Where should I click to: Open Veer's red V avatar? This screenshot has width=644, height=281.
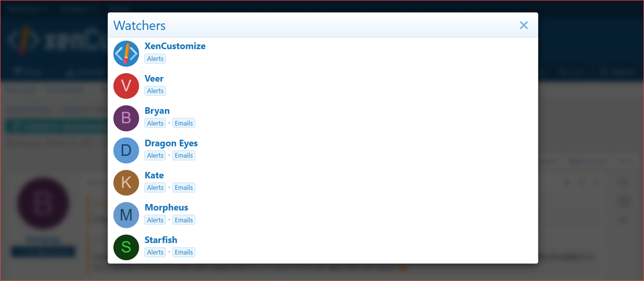coord(126,86)
